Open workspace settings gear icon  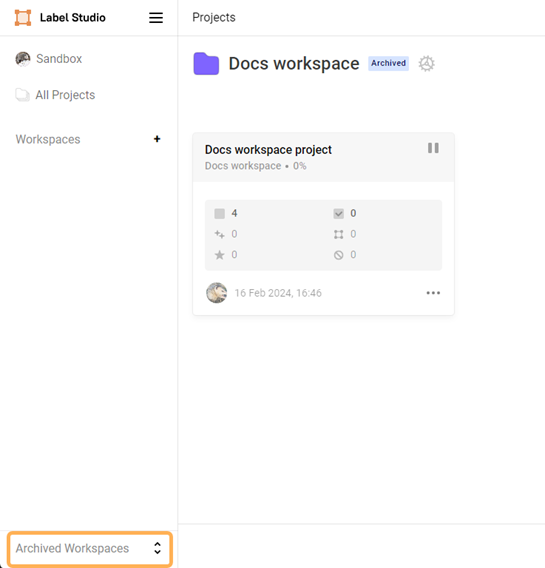426,64
